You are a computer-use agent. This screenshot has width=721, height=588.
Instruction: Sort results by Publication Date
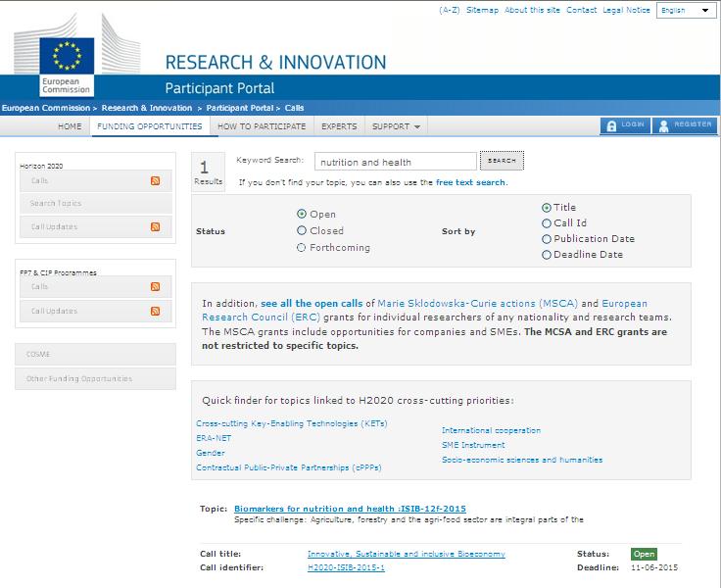[547, 239]
